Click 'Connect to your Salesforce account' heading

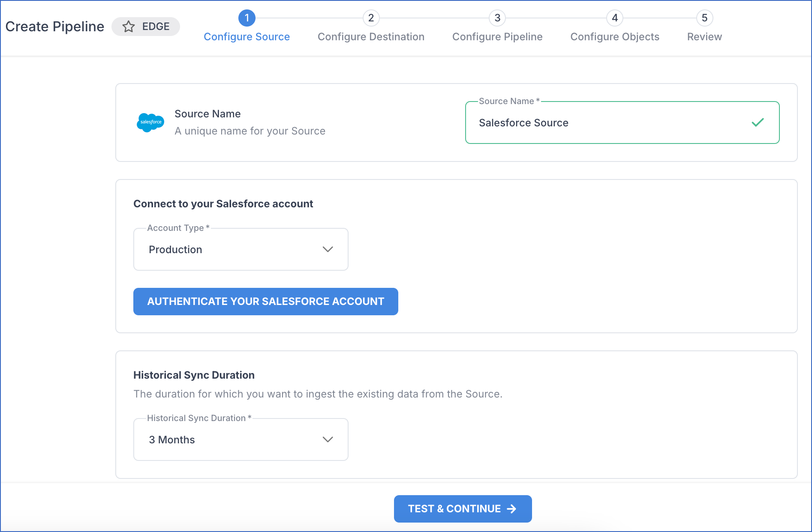[x=223, y=204]
